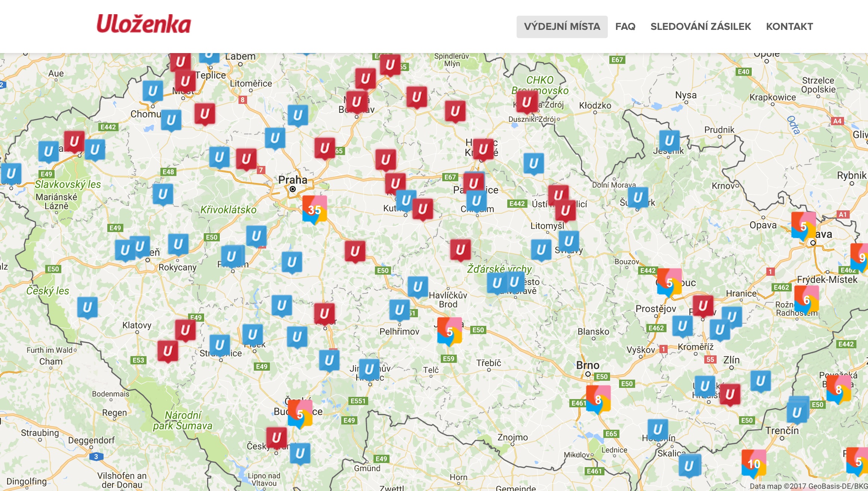The width and height of the screenshot is (868, 491).
Task: Click cluster marker 5 at České Budějovice
Action: (x=300, y=414)
